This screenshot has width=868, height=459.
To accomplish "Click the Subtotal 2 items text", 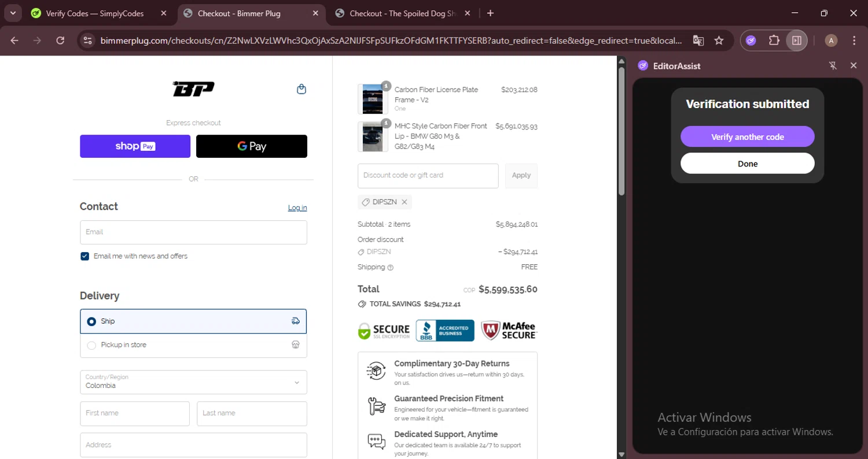I will [384, 224].
